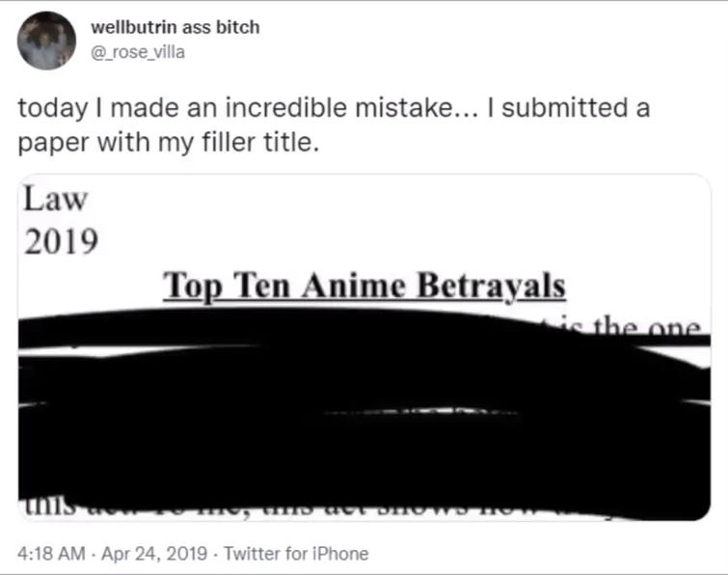The image size is (728, 575).
Task: Click the year '2019' in the paper header
Action: (x=62, y=241)
